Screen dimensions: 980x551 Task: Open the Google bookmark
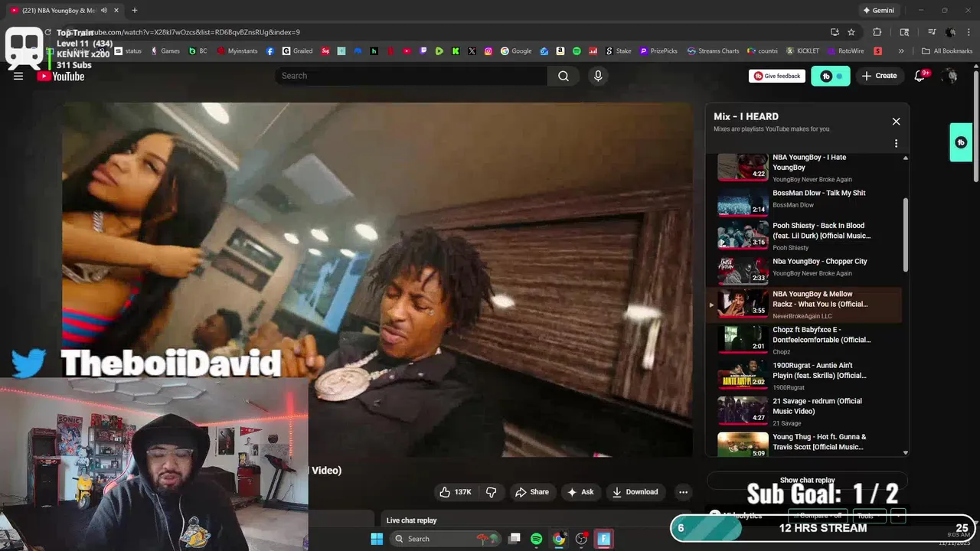coord(516,51)
